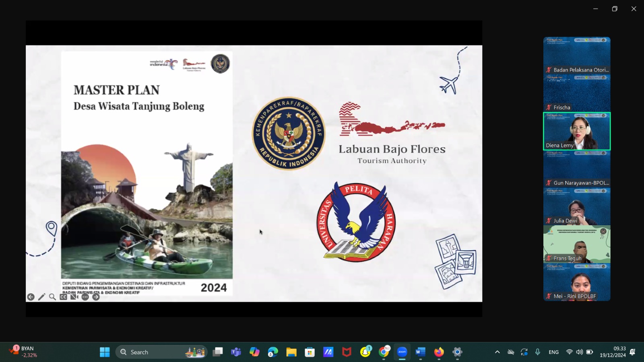Click the "Labuan Bajo Flores" text
Viewport: 644px width, 362px height.
click(x=392, y=149)
